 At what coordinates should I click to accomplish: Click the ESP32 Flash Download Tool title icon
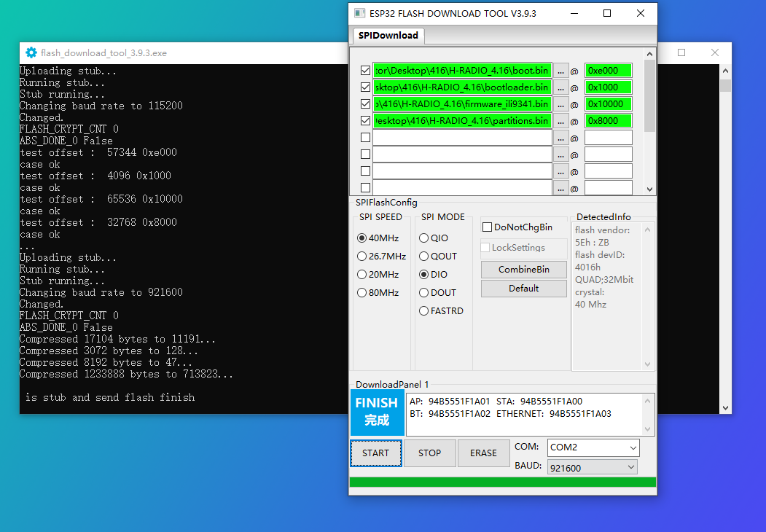359,13
